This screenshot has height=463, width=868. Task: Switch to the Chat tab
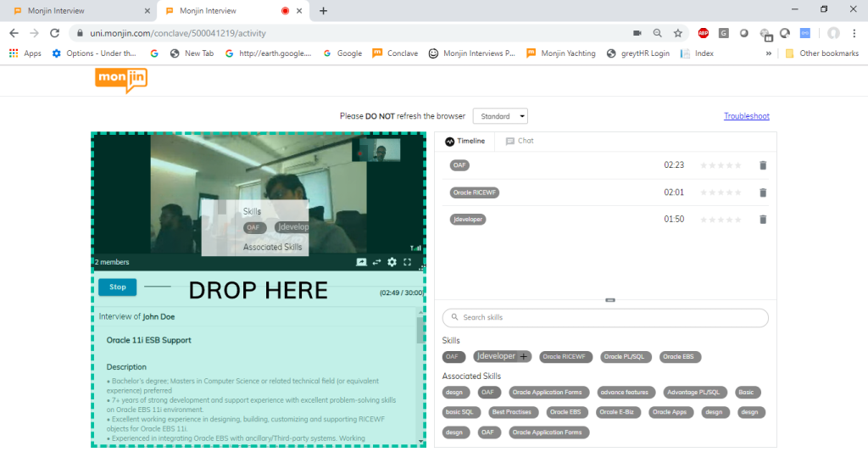(520, 141)
